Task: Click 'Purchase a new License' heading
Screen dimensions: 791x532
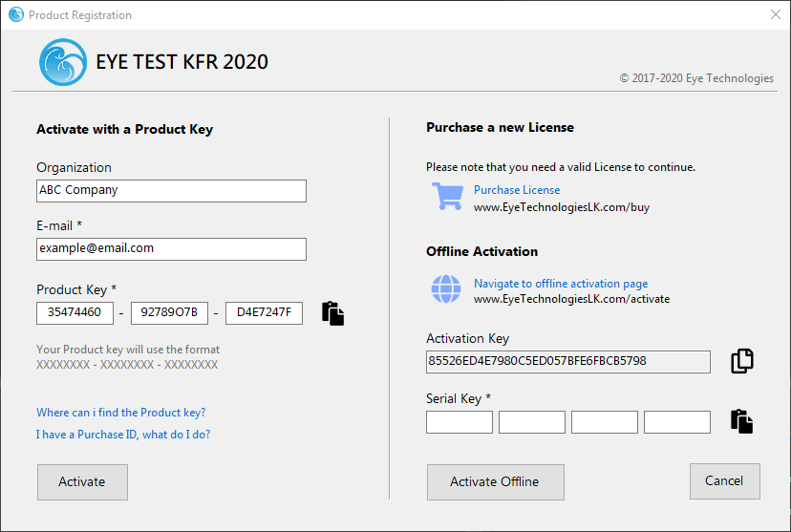Action: [x=500, y=128]
